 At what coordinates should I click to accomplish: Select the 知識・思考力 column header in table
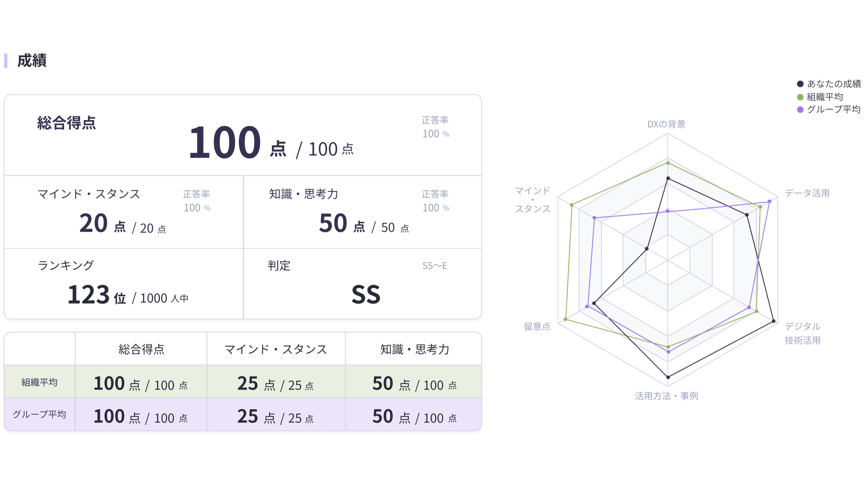tap(414, 349)
